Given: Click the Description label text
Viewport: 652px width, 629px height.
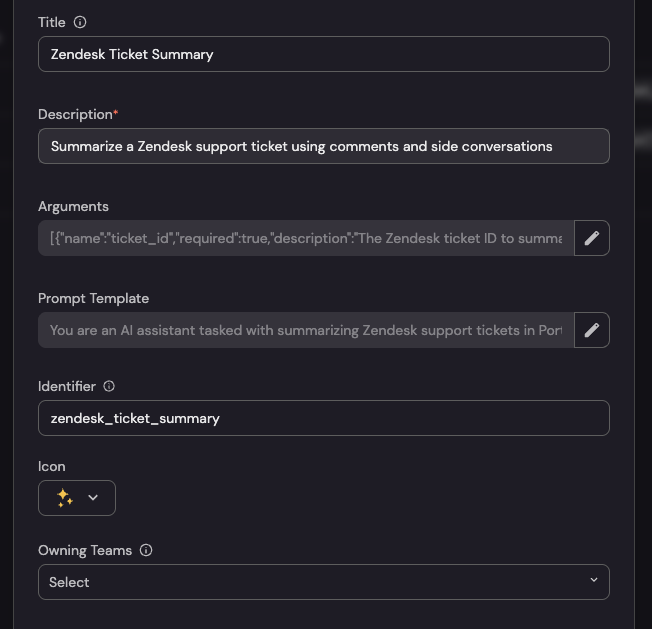Looking at the screenshot, I should (x=75, y=114).
